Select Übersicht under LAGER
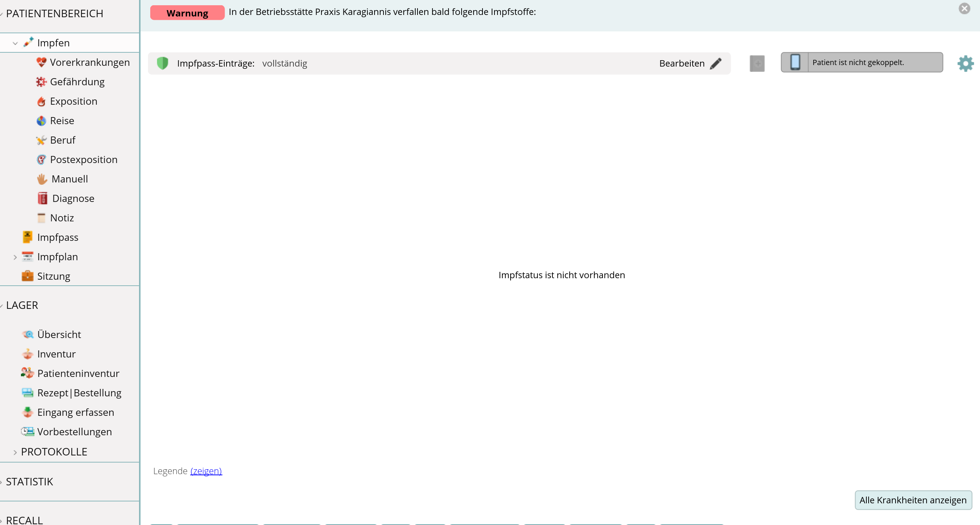The height and width of the screenshot is (525, 980). (59, 334)
